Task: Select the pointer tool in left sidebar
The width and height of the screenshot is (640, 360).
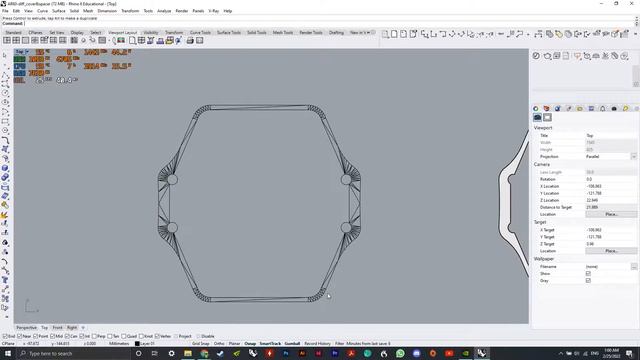Action: pyautogui.click(x=5, y=55)
